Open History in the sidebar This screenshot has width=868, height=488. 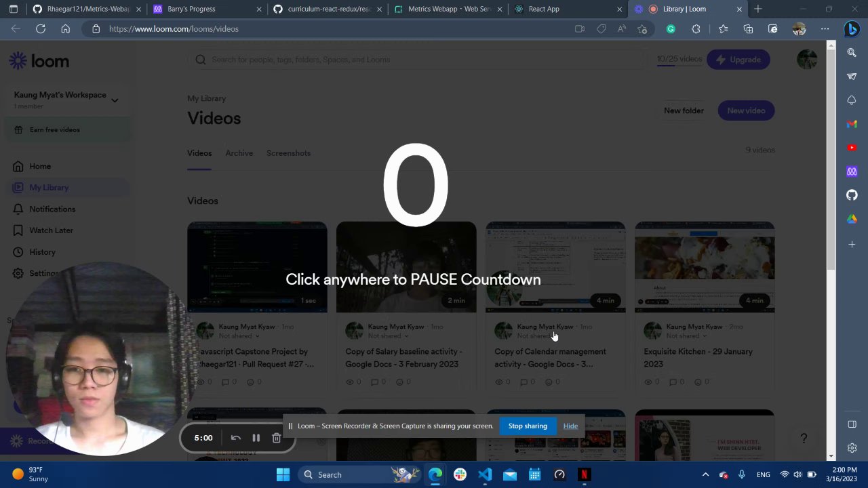point(42,252)
